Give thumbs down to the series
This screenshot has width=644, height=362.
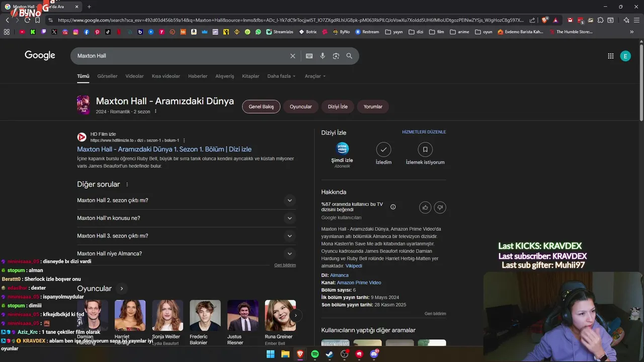(440, 207)
